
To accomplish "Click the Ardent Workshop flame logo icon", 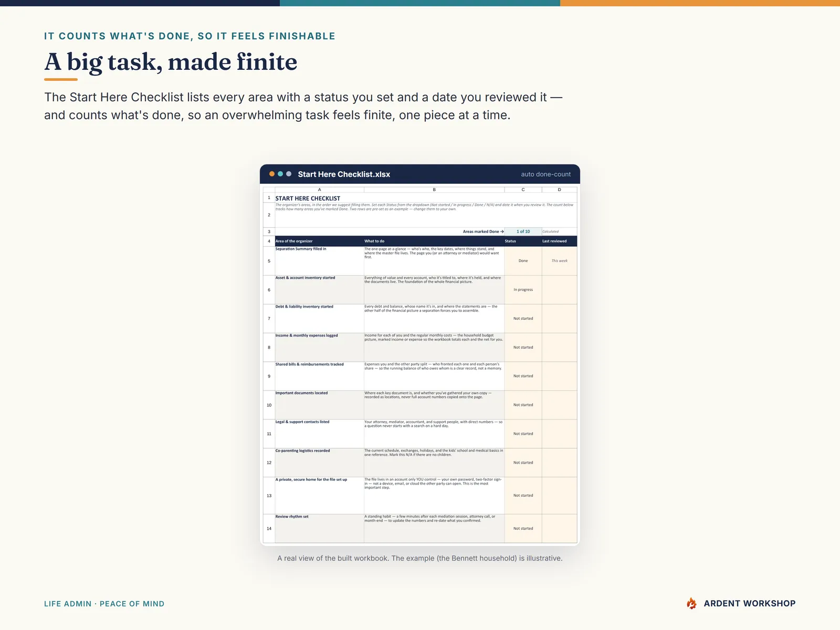I will (x=691, y=603).
